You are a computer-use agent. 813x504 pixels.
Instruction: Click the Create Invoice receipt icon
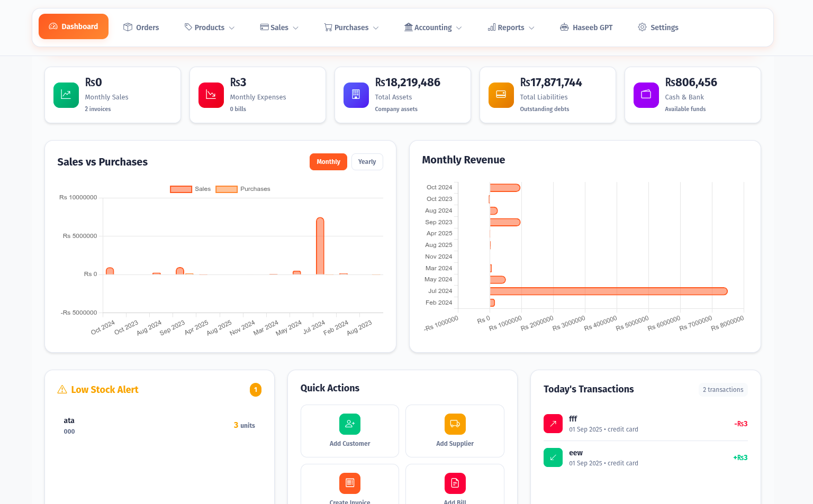349,483
